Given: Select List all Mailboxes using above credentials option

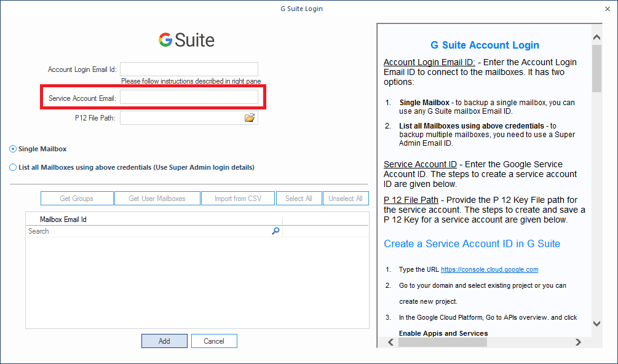Looking at the screenshot, I should click(x=132, y=167).
